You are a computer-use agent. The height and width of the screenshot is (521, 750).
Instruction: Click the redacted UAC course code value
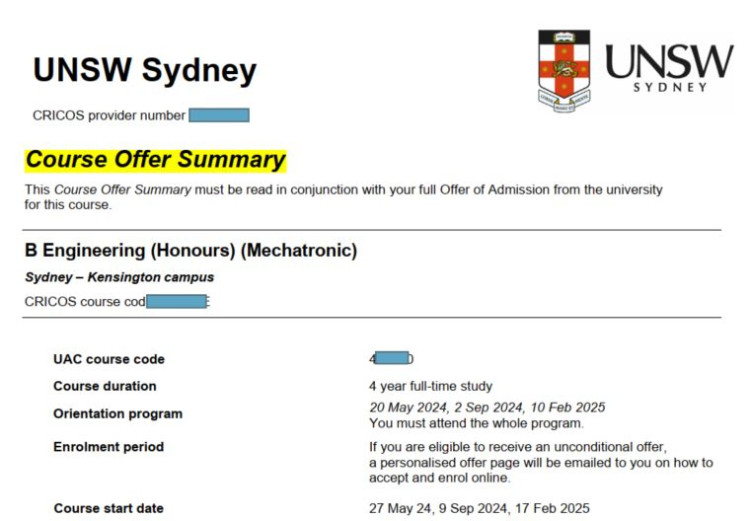coord(392,358)
